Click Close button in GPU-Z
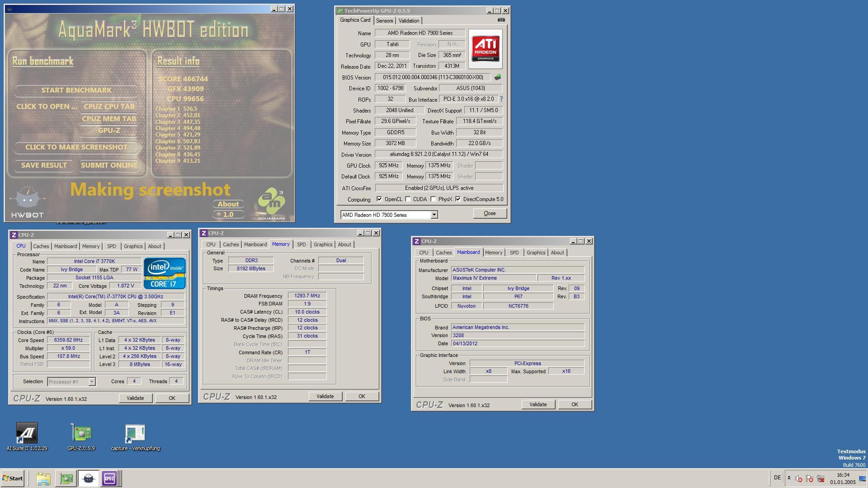 (490, 213)
